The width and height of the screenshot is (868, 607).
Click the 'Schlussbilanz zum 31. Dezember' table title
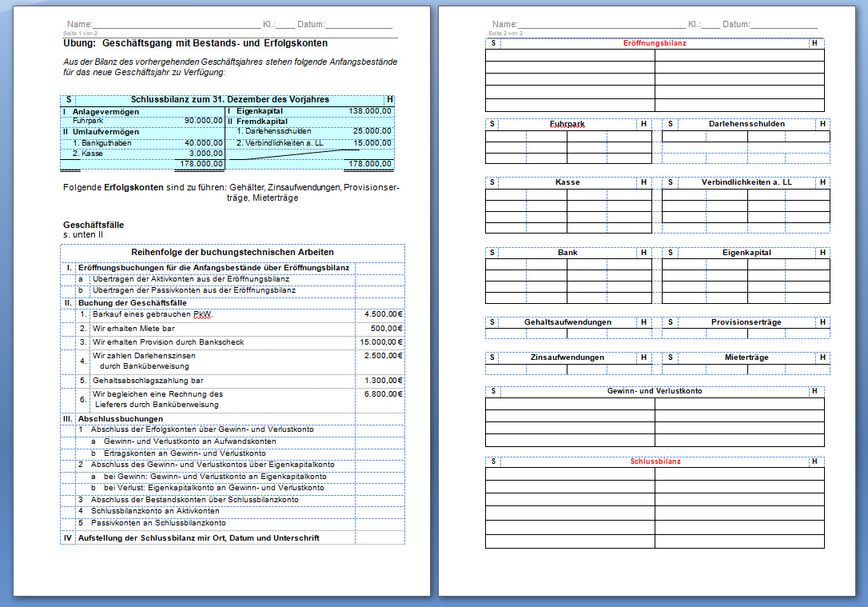[x=229, y=100]
